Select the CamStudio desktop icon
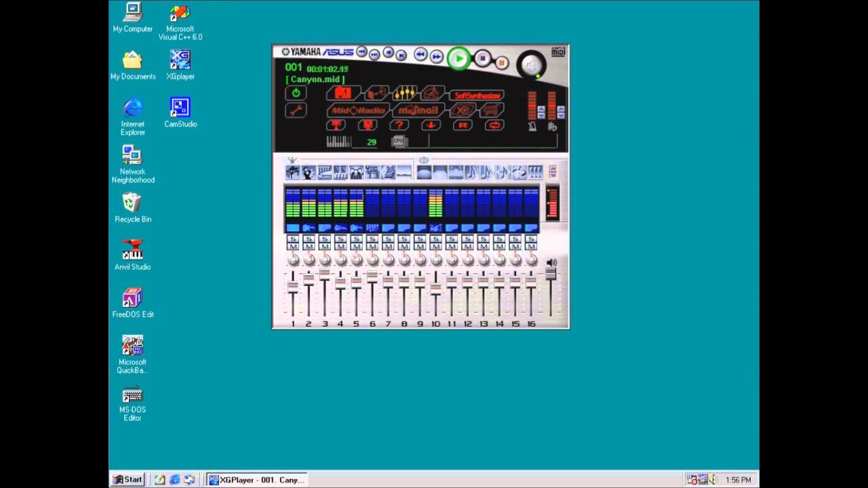The height and width of the screenshot is (488, 868). [x=180, y=113]
